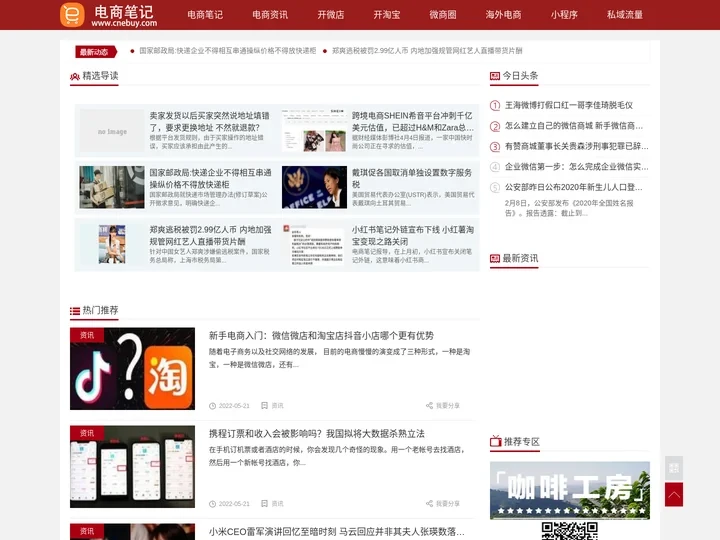Viewport: 720px width, 540px height.
Task: Click the 今日头条 section news icon
Action: pos(495,76)
